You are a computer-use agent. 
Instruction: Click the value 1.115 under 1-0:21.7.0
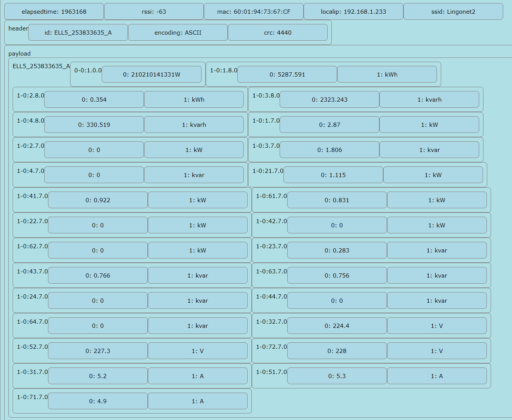click(333, 175)
